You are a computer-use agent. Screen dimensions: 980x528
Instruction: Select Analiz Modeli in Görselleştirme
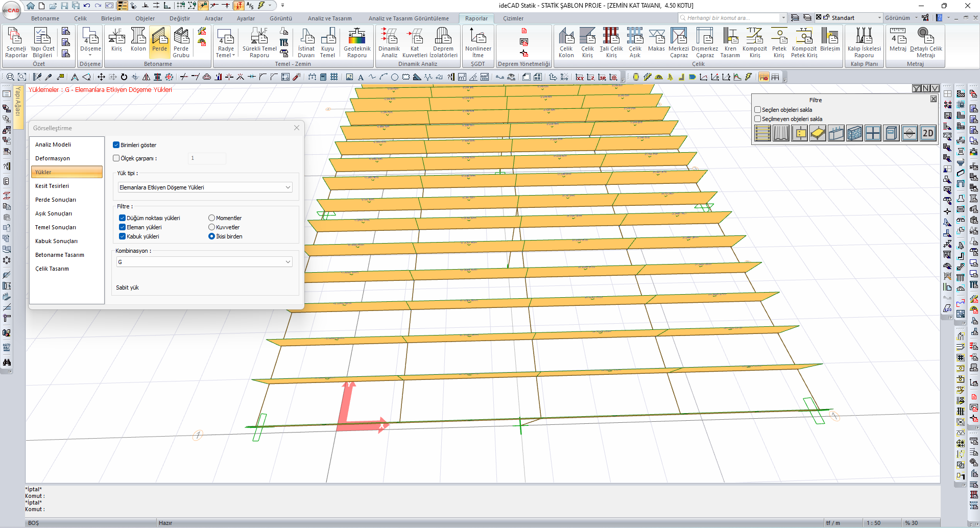67,145
